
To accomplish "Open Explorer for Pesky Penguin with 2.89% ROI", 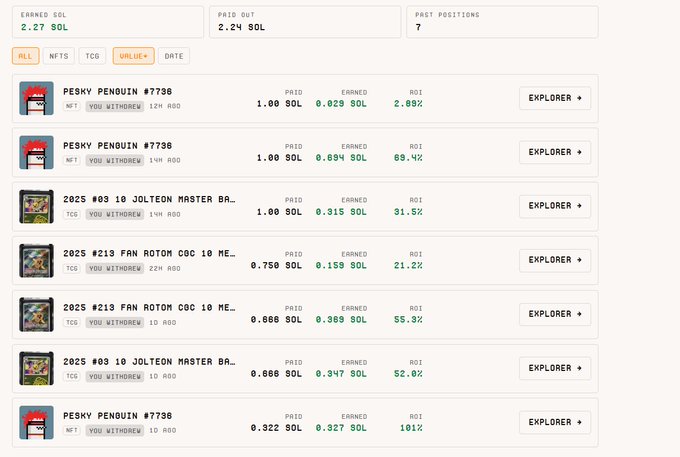I will click(555, 98).
